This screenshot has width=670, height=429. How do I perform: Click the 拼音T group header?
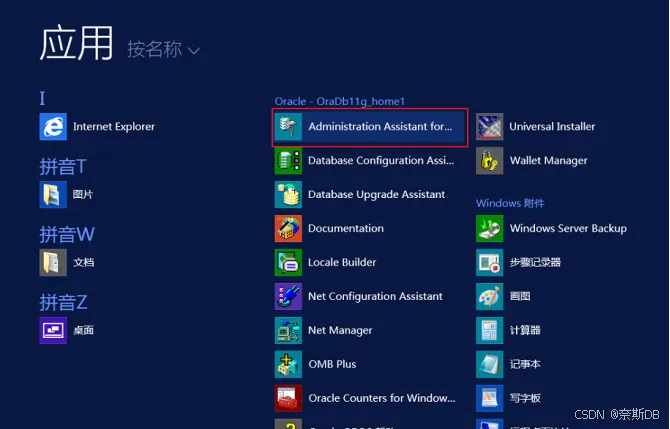pyautogui.click(x=63, y=166)
